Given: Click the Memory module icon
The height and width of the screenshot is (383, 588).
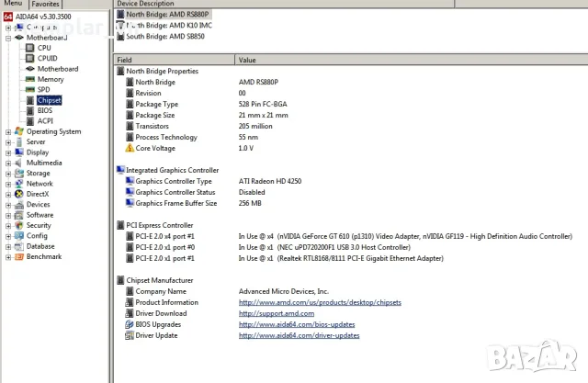Looking at the screenshot, I should pos(30,79).
